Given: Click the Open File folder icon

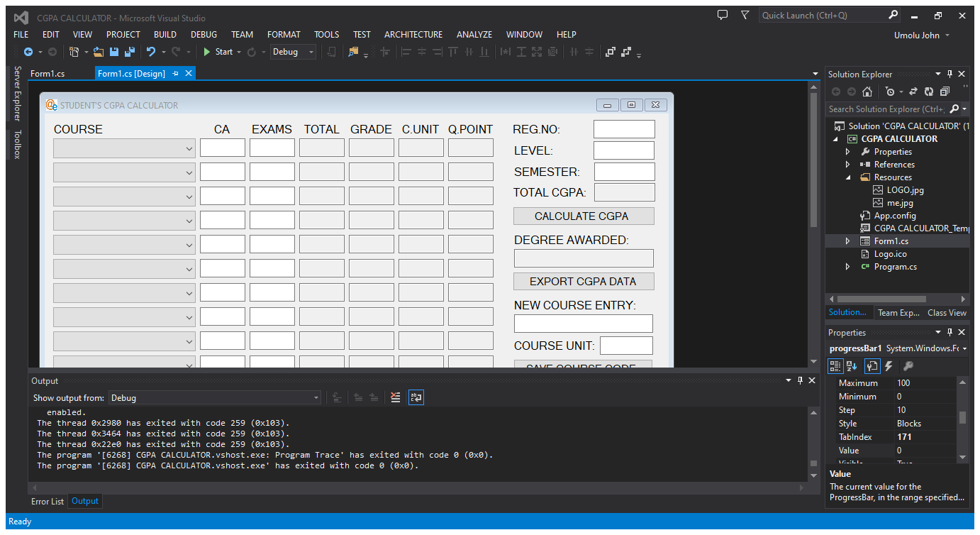Looking at the screenshot, I should 99,52.
